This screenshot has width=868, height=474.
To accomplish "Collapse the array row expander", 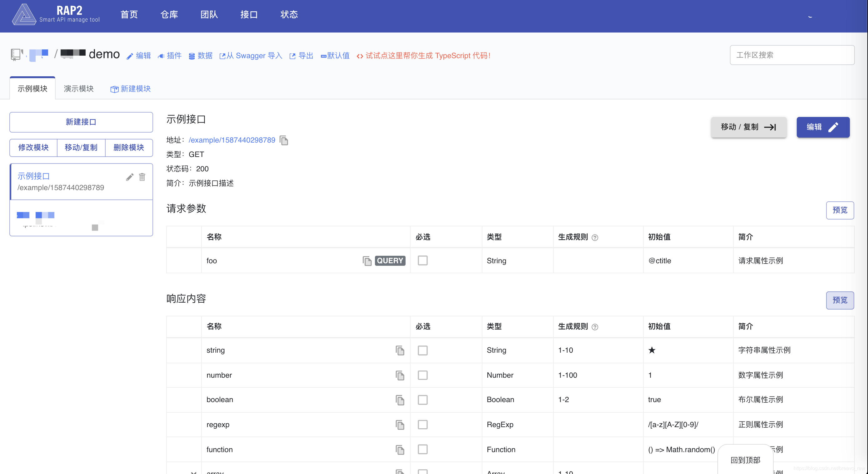I will [193, 472].
